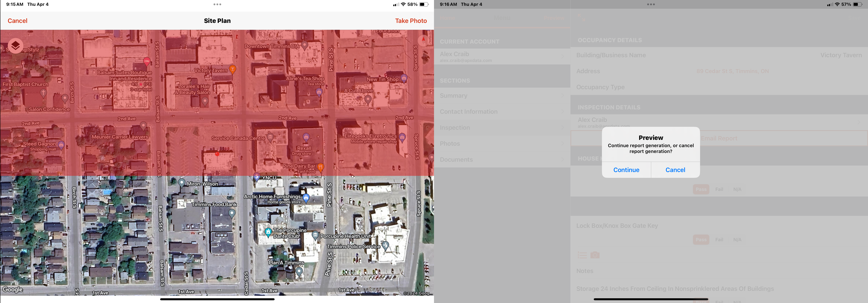Tap the Balsam Suites Boutique hotel pin
868x303 pixels.
point(147,62)
